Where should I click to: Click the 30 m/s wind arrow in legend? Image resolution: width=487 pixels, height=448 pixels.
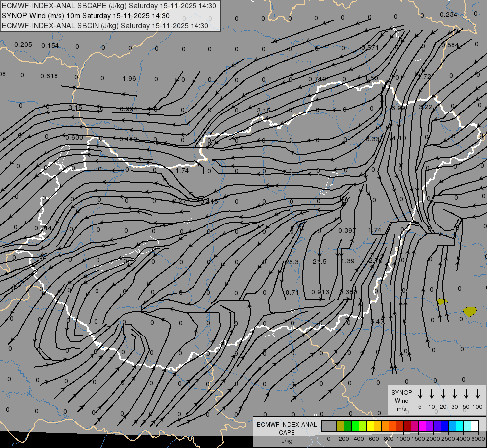454,393
